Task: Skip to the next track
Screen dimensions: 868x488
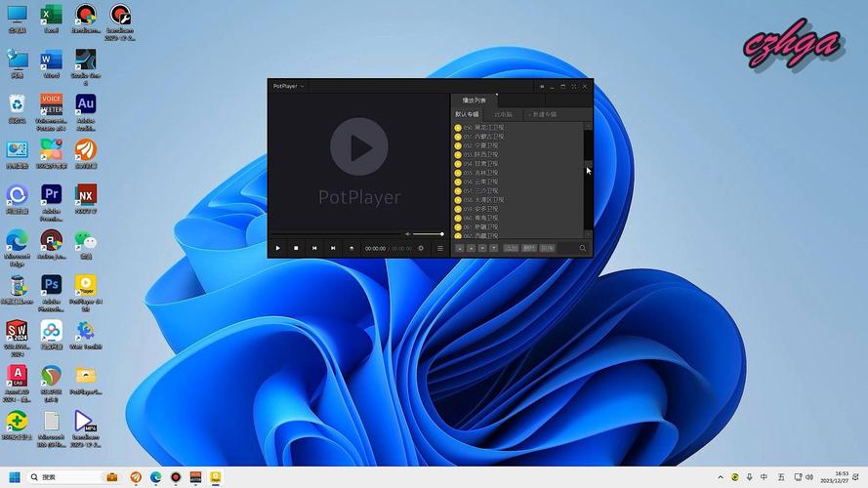Action: [x=333, y=248]
